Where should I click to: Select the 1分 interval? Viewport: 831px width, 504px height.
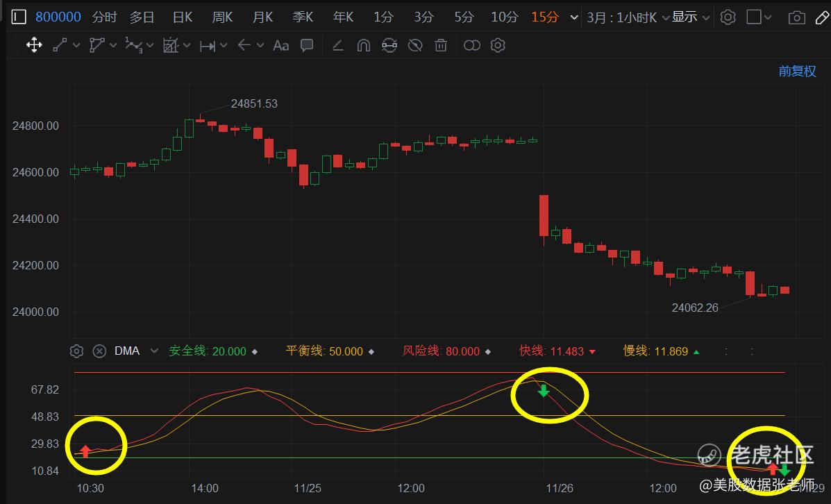(x=383, y=17)
